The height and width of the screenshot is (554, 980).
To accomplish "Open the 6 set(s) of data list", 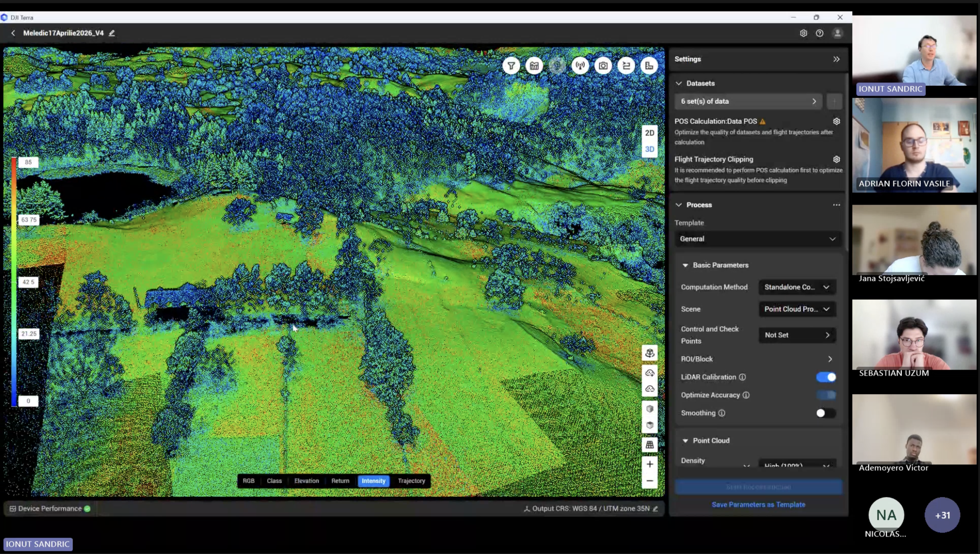I will [748, 102].
